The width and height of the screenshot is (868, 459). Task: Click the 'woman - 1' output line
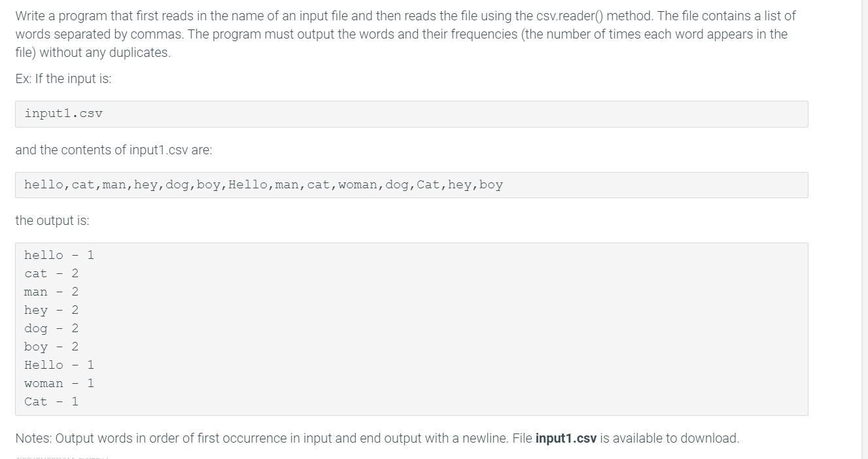[x=59, y=383]
